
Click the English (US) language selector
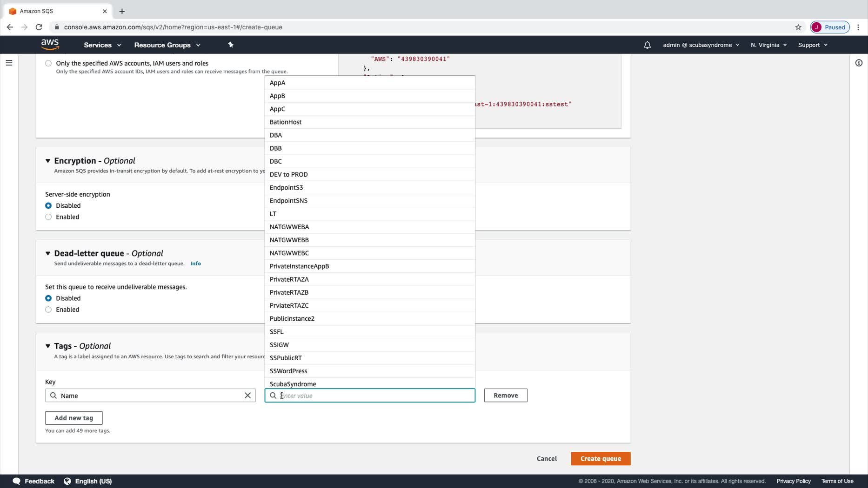tap(93, 481)
